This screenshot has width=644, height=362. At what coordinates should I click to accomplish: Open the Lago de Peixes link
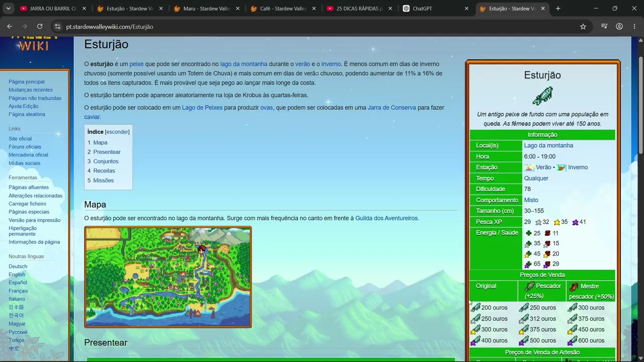coord(202,108)
